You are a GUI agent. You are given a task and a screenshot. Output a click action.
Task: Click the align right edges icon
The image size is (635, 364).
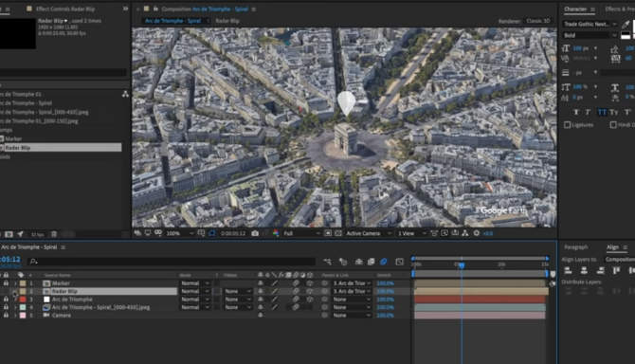click(601, 270)
